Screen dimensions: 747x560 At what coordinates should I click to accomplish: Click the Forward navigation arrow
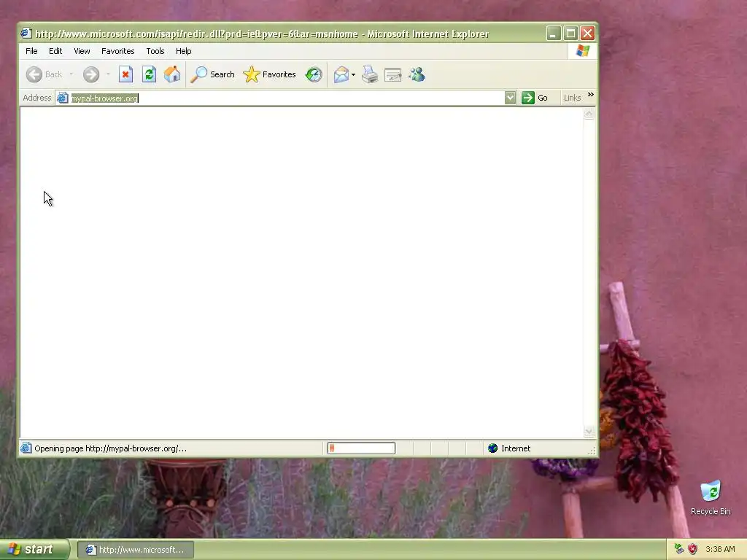point(91,74)
